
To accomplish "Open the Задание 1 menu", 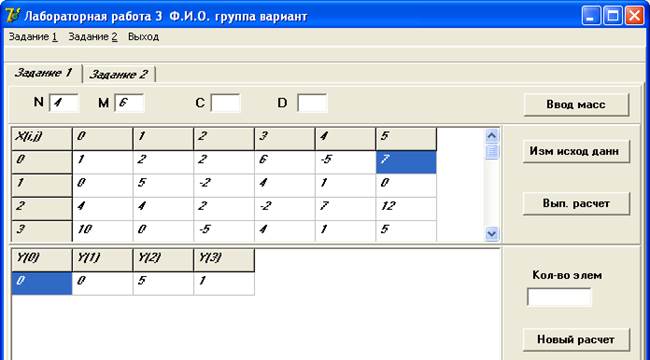I will point(33,37).
